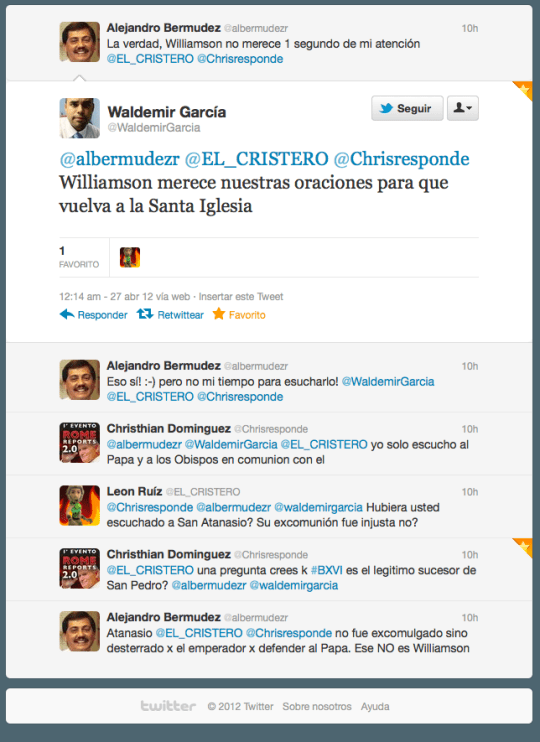The image size is (540, 742).
Task: Open Sobre nosotros in the footer
Action: click(317, 707)
